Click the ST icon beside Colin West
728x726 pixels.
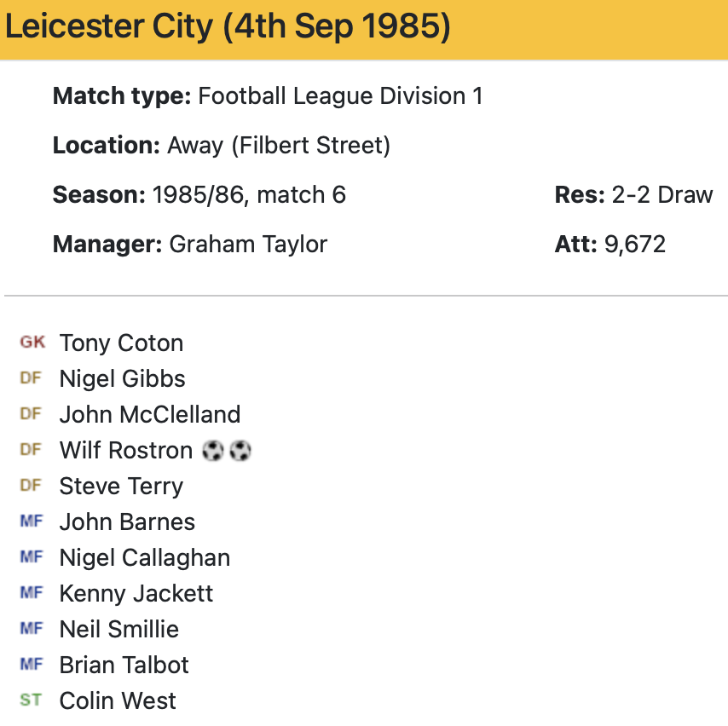(31, 700)
